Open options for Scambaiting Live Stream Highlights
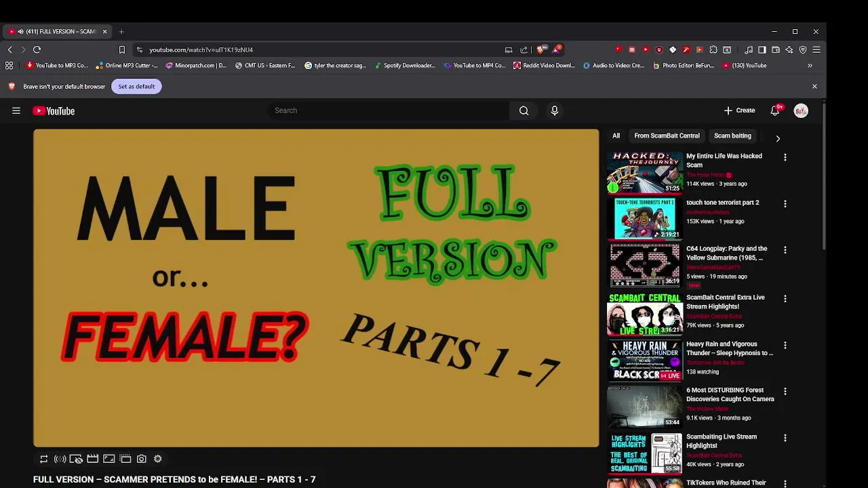Viewport: 868px width, 488px height. pyautogui.click(x=785, y=438)
